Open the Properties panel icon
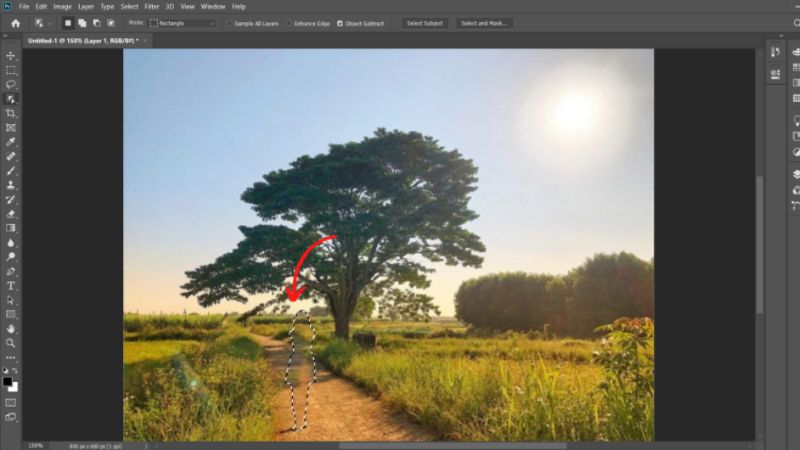800x450 pixels. click(x=776, y=74)
